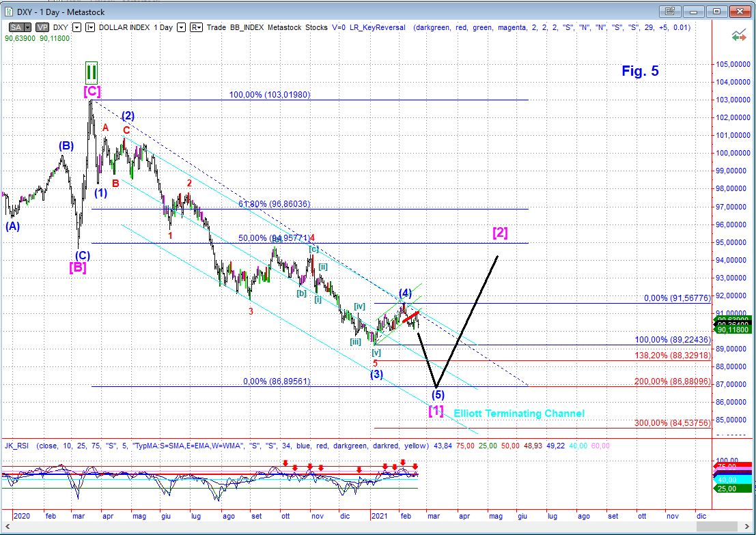Screen dimensions: 756x535
Task: Open the chart style dropdown showing bar icon
Action: (90, 27)
